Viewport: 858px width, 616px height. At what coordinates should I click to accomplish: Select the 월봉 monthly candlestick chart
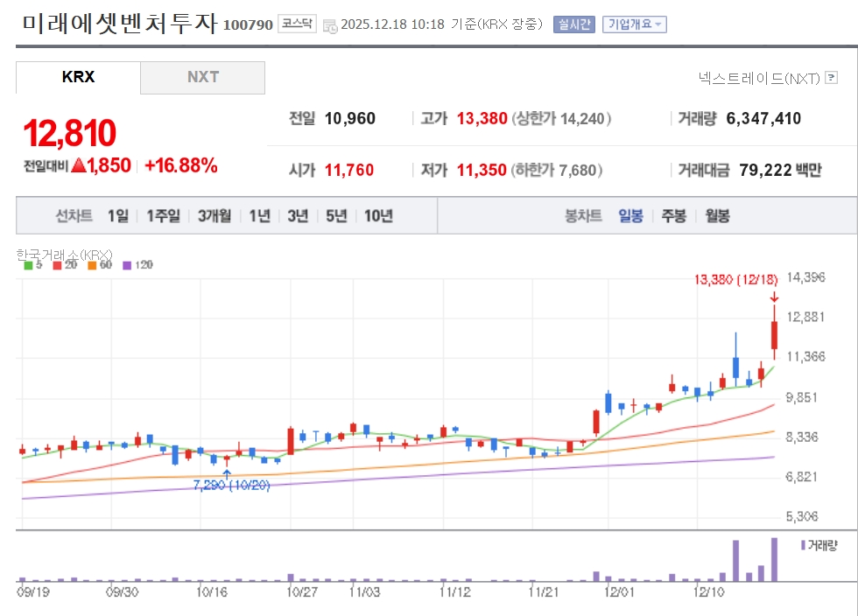click(x=717, y=216)
